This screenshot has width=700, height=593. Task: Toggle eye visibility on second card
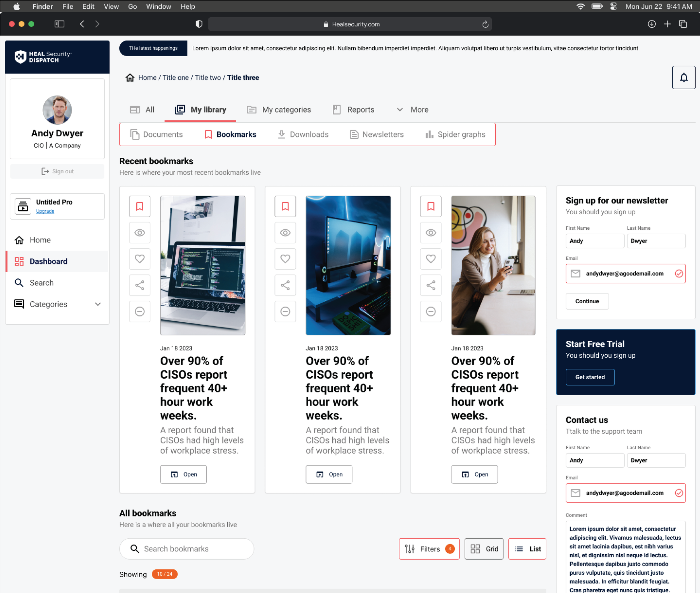click(x=285, y=232)
